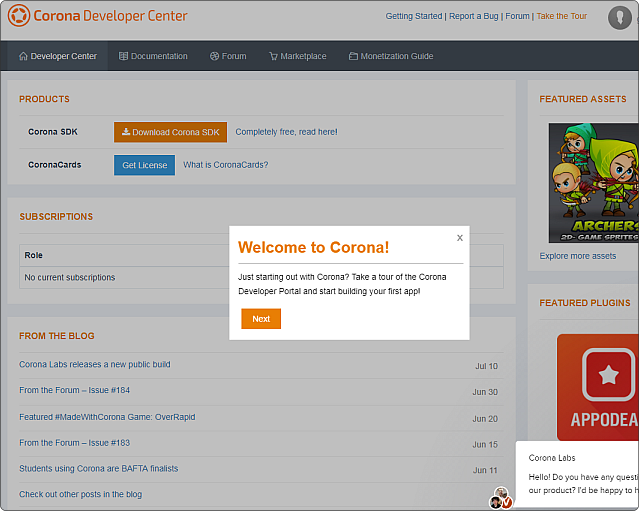Go to the Forum nav item
The image size is (639, 511).
[x=228, y=56]
